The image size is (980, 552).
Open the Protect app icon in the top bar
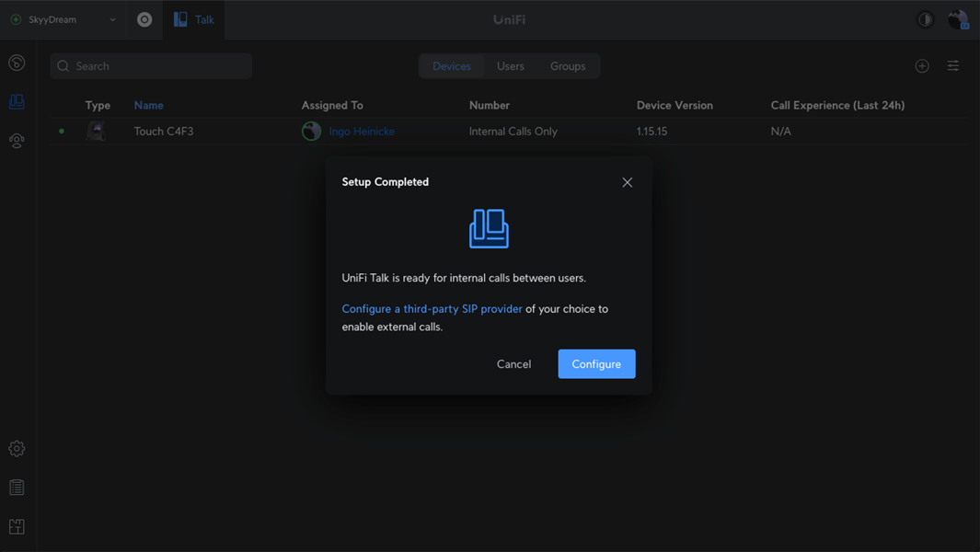coord(144,19)
